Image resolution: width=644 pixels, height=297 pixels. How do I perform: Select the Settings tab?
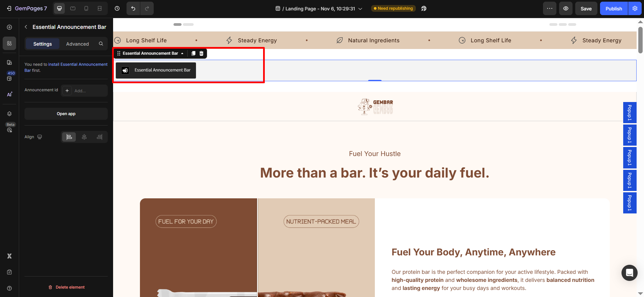pos(43,44)
